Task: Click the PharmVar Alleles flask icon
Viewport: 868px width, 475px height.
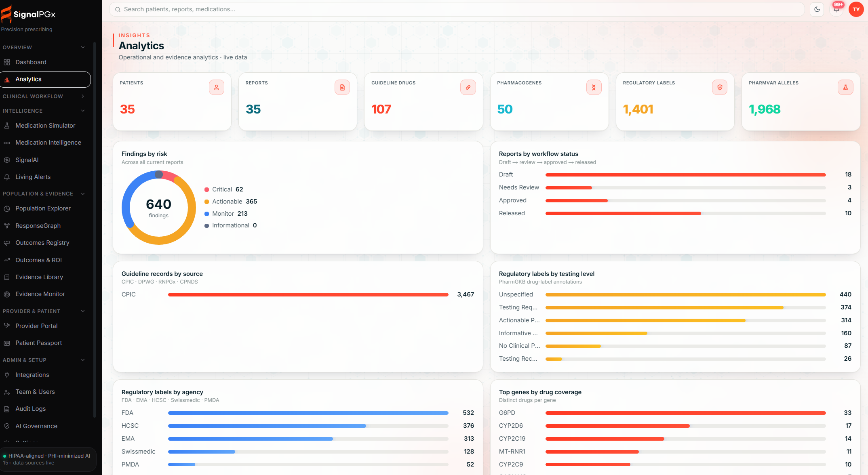Action: 845,87
